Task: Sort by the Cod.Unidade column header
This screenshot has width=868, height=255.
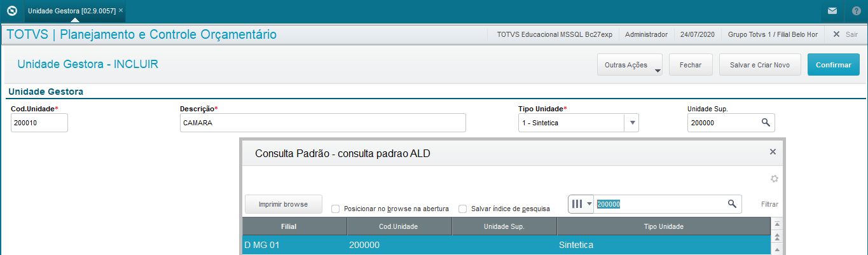Action: (x=399, y=226)
